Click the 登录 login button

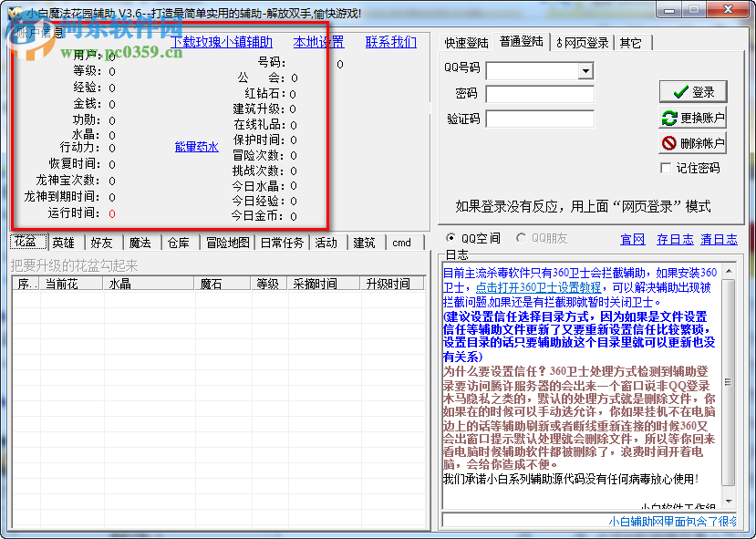693,91
